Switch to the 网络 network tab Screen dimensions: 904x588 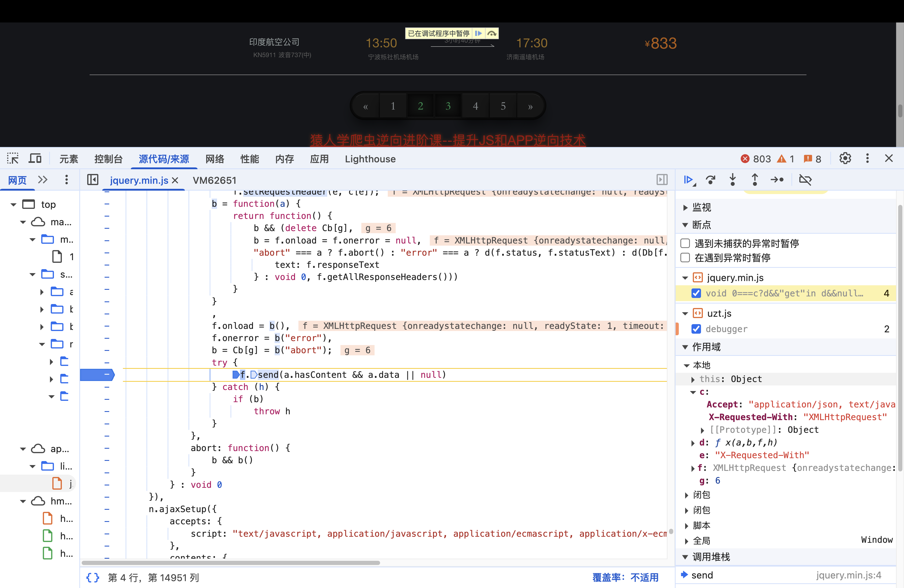click(x=215, y=159)
